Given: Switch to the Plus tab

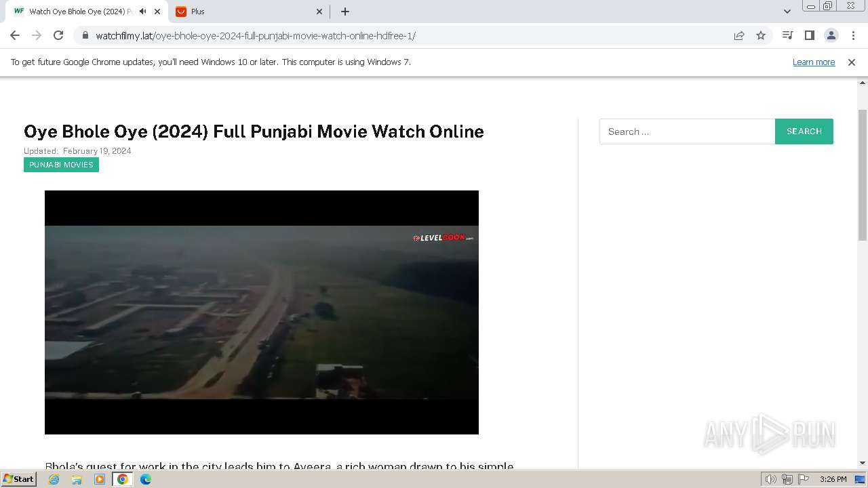Looking at the screenshot, I should click(250, 12).
